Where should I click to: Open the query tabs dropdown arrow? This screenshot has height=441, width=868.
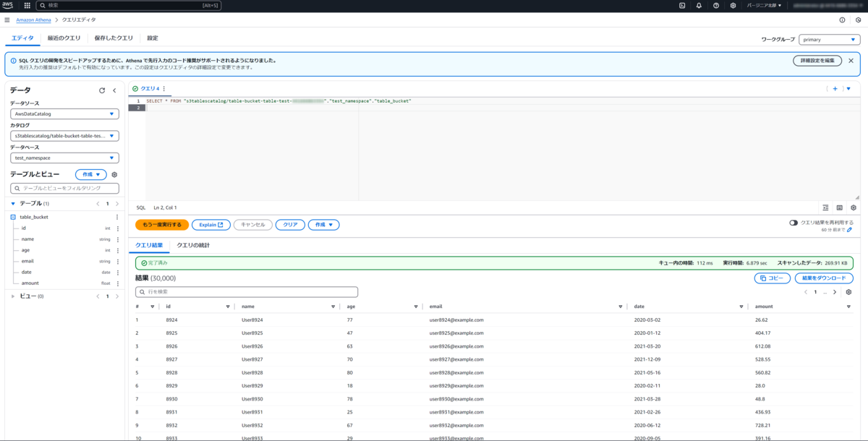[x=848, y=88]
